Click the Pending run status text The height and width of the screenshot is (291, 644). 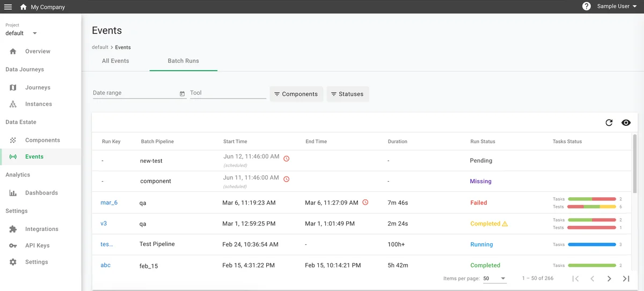(x=481, y=160)
